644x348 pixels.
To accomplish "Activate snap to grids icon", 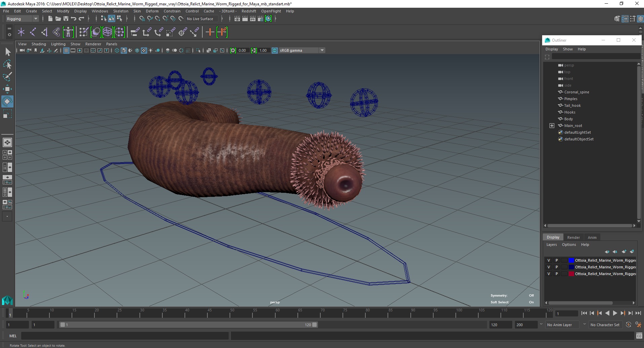I will tap(142, 19).
